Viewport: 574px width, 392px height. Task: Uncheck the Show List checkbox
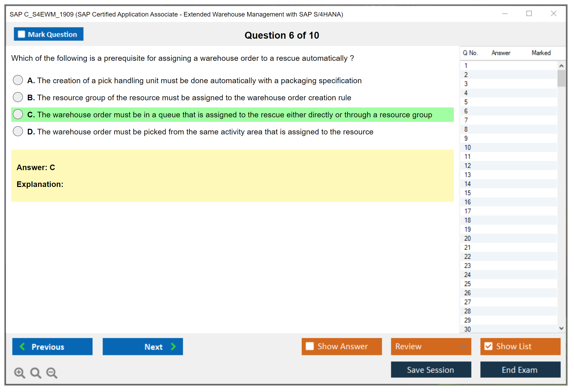488,346
